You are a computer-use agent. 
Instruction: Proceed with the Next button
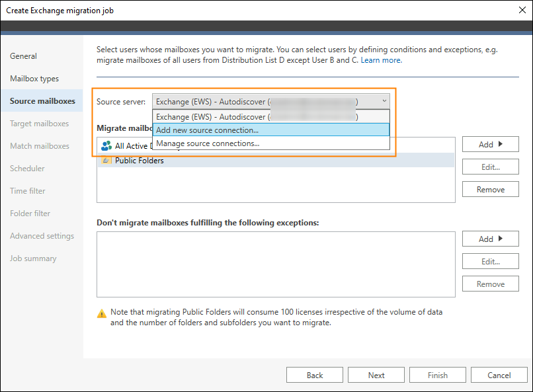point(376,375)
